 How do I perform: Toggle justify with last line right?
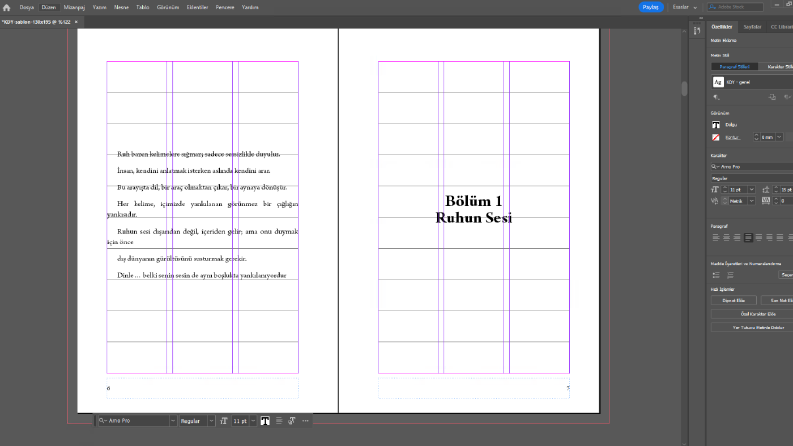tap(769, 237)
